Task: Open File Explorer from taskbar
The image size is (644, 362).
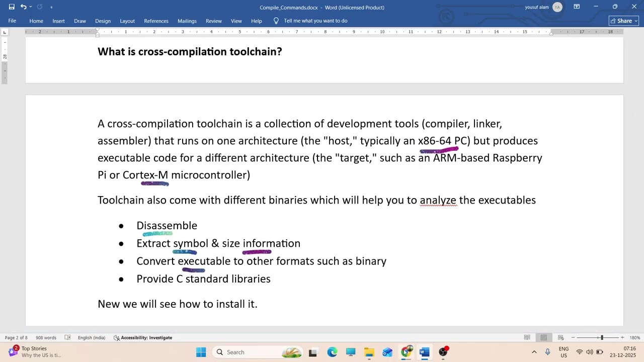Action: tap(369, 352)
